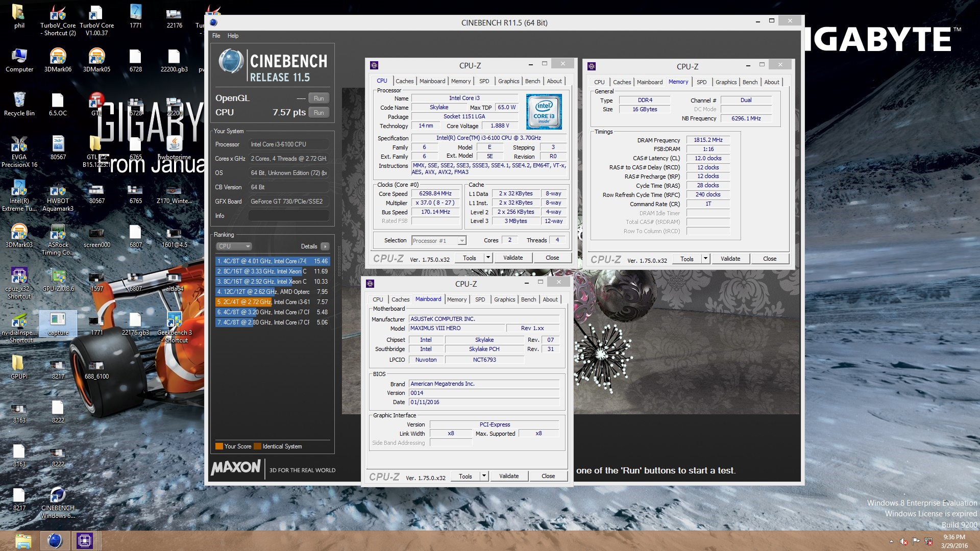Switch to Cinebench in the taskbar
980x551 pixels.
point(55,541)
